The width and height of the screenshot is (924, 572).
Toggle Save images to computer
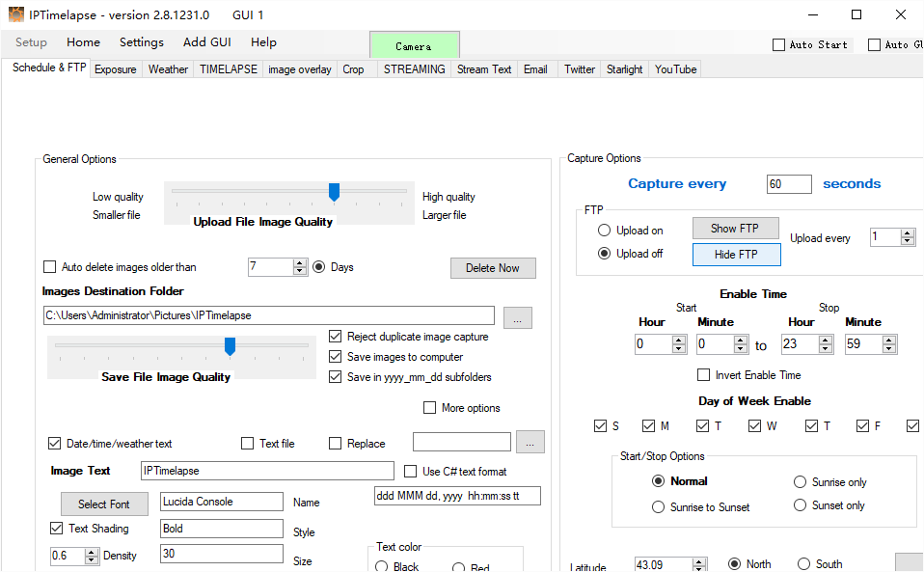(336, 356)
